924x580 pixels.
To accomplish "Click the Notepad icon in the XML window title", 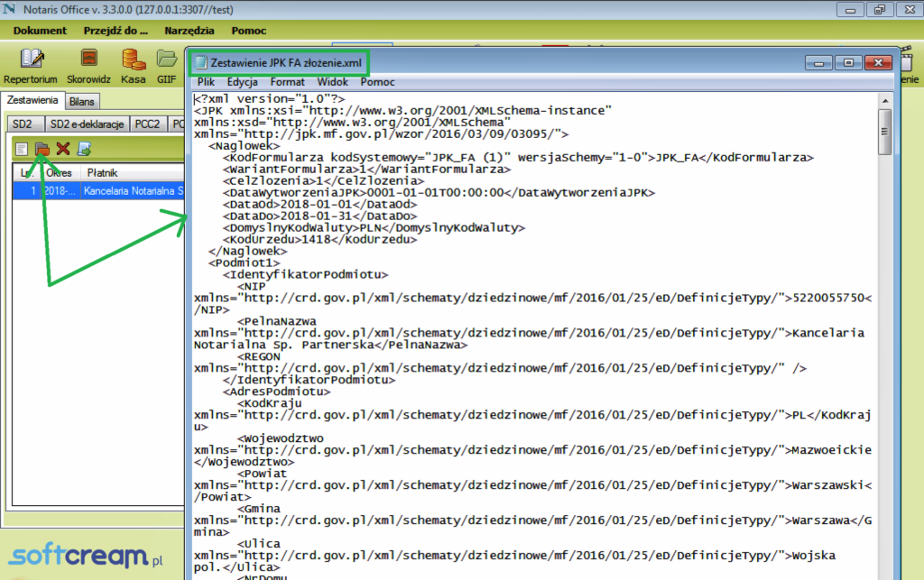I will 201,62.
